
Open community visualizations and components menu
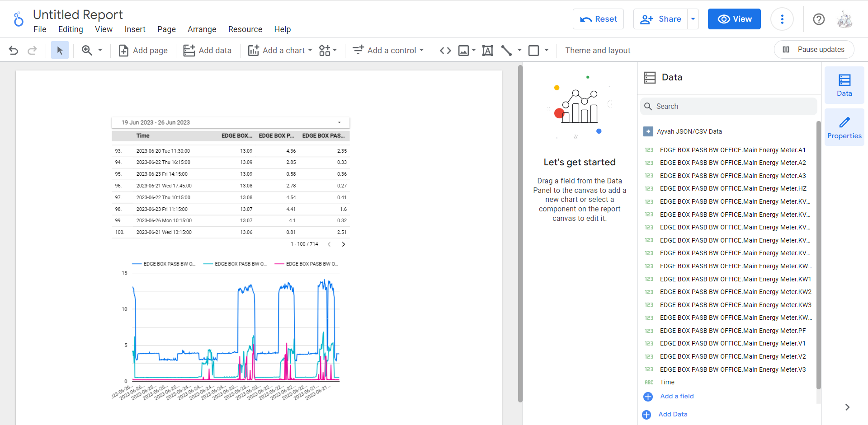coord(328,51)
